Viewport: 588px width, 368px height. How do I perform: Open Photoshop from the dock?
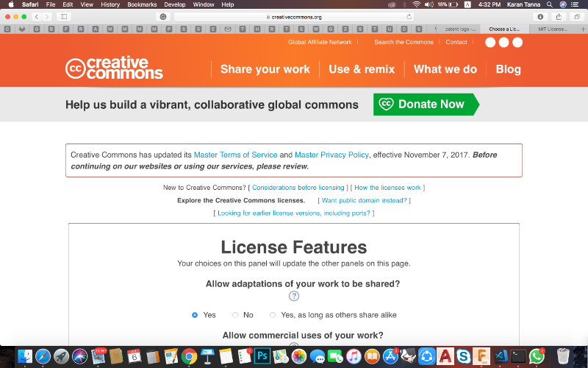[x=262, y=356]
